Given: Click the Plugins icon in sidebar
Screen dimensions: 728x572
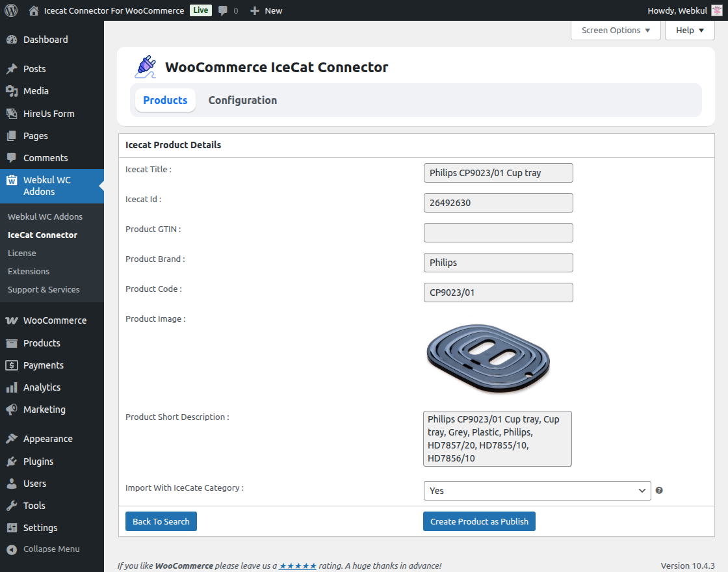Looking at the screenshot, I should [12, 461].
